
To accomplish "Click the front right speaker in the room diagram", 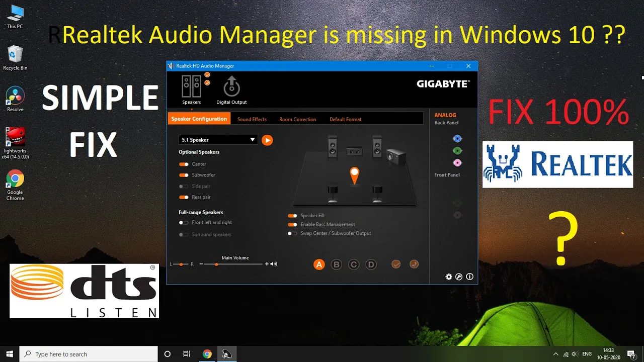I will 377,146.
